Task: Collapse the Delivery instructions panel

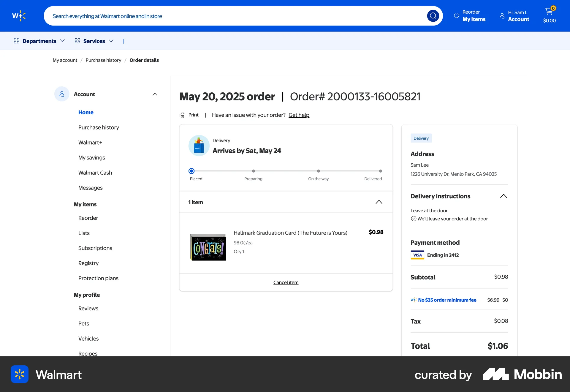Action: pyautogui.click(x=504, y=196)
